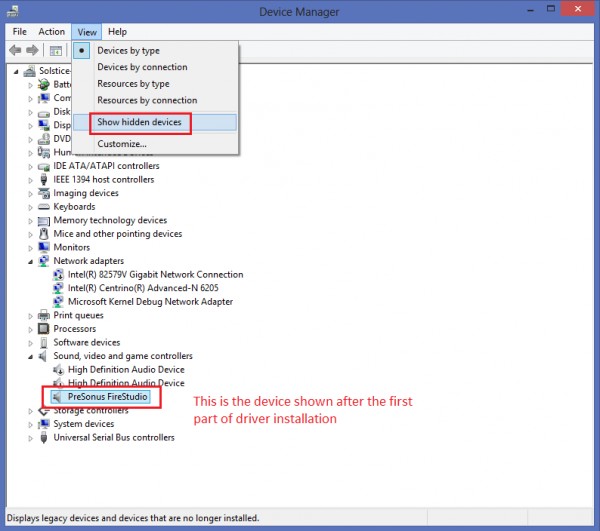
Task: Select the Devices by type radio option
Action: click(154, 50)
